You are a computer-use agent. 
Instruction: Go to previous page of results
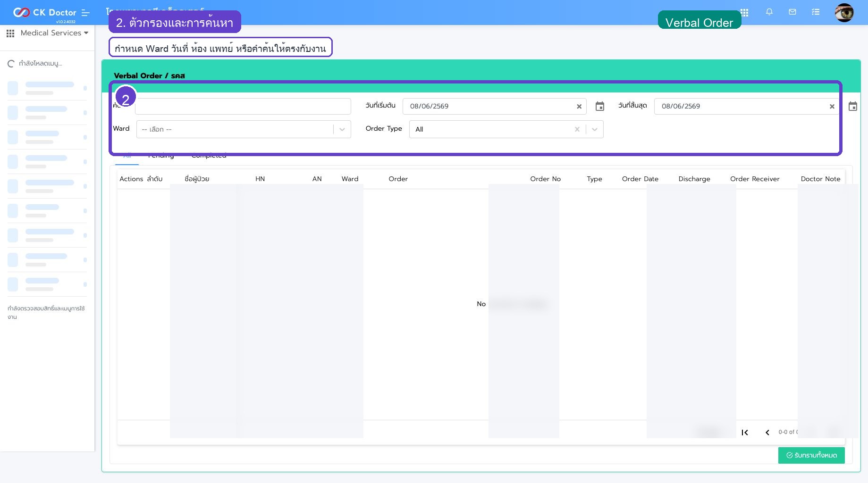(x=767, y=433)
